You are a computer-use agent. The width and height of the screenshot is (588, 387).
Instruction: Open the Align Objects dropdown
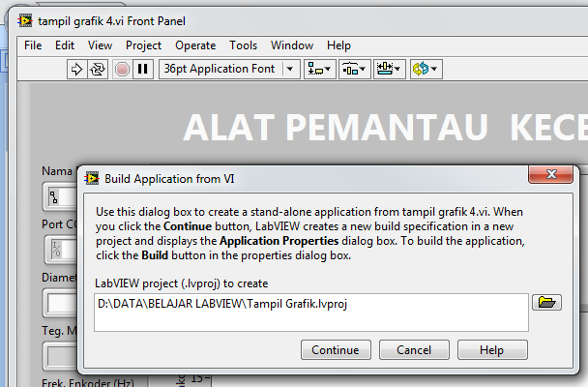coord(319,69)
